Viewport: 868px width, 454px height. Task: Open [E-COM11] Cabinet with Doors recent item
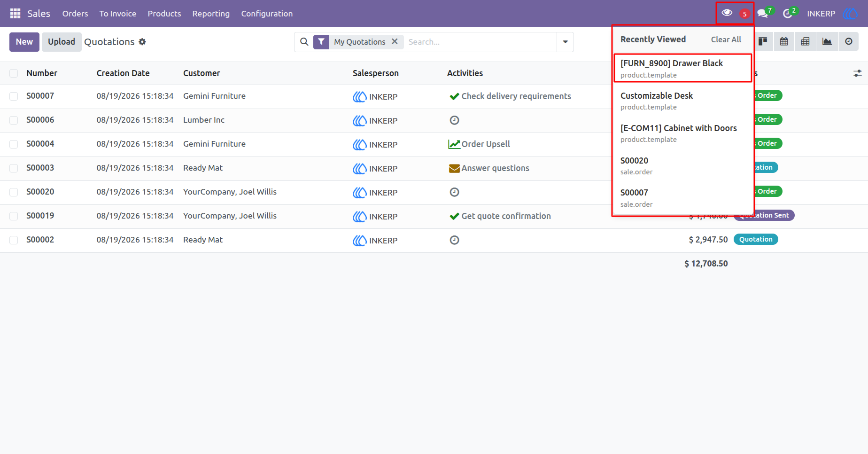coord(683,133)
